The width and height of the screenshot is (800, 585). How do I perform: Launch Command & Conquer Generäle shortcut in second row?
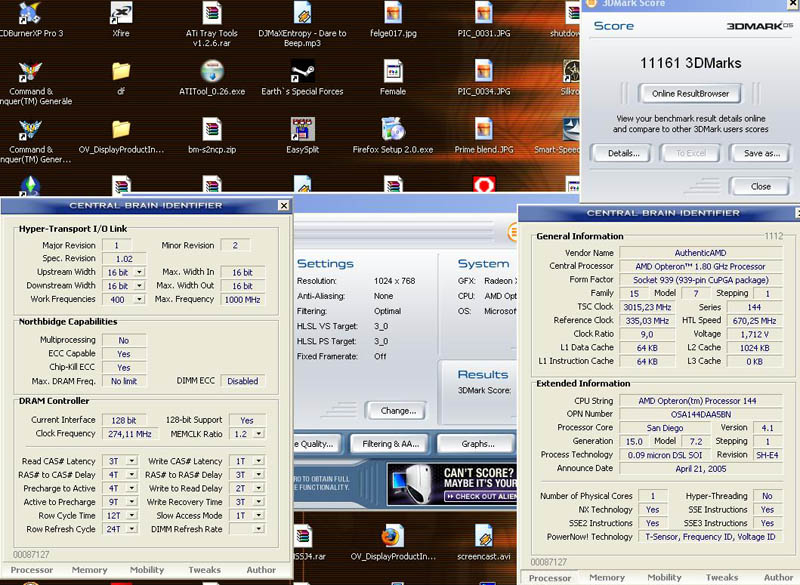(32, 83)
